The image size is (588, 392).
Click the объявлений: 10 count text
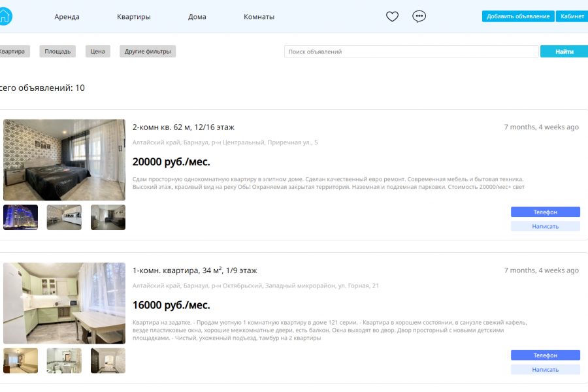(42, 88)
